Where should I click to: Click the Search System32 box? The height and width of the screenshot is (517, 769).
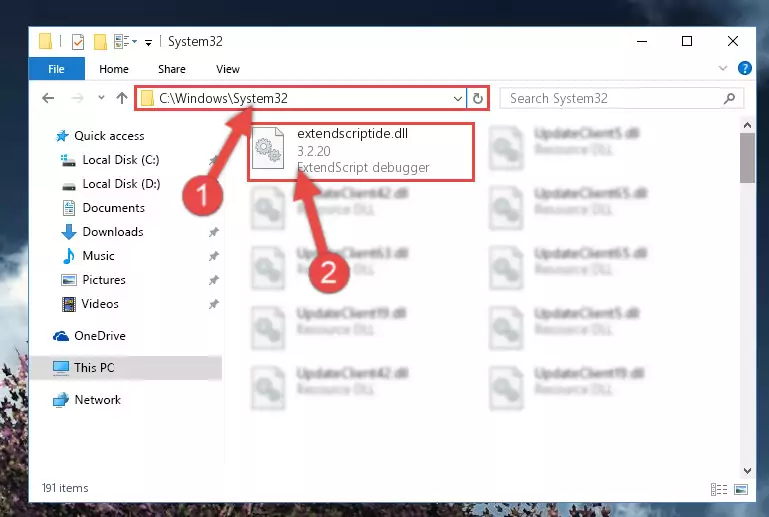pyautogui.click(x=621, y=99)
